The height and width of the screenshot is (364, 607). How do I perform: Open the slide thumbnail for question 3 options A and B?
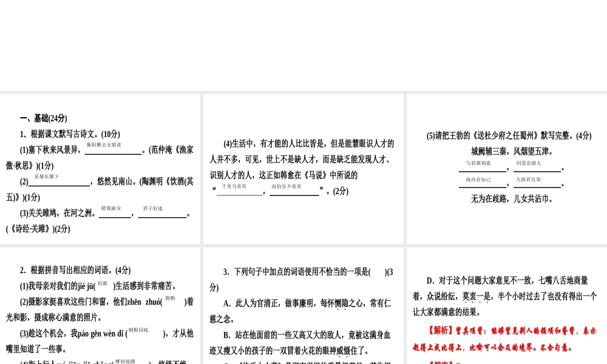point(303,306)
